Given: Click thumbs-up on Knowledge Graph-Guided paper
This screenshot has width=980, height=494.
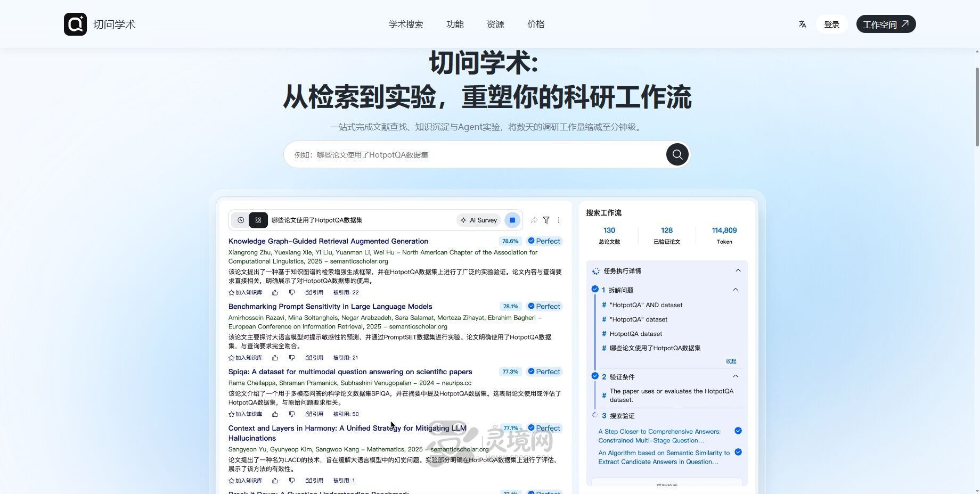Looking at the screenshot, I should [x=275, y=292].
